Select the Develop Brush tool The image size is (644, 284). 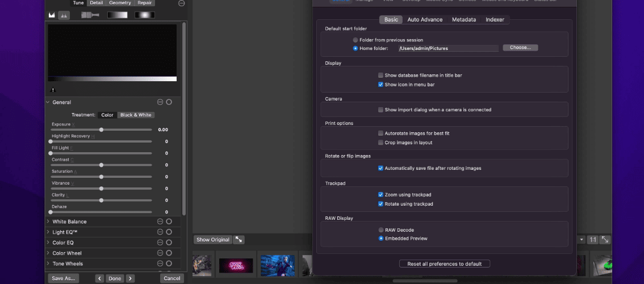point(90,15)
